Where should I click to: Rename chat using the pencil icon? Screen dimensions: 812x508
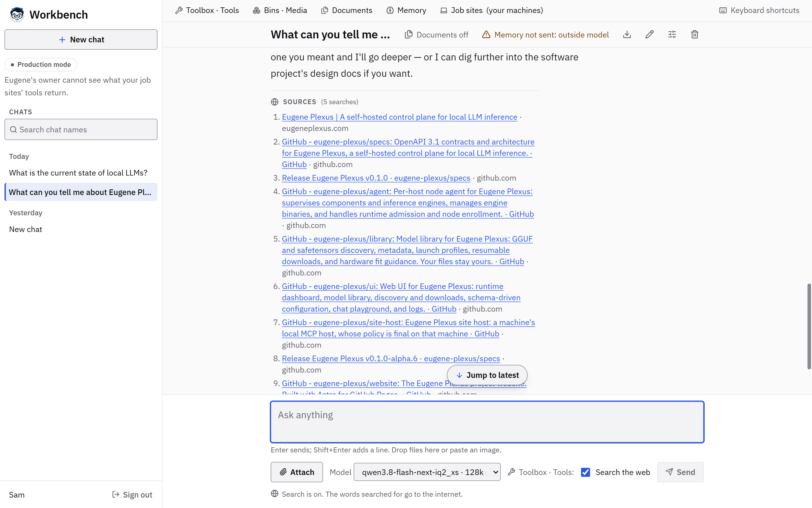point(649,35)
